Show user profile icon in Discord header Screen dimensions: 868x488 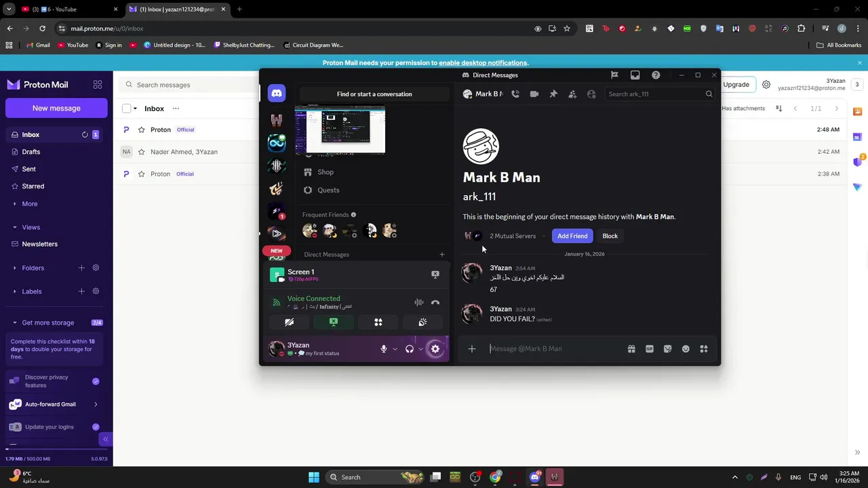(x=591, y=94)
